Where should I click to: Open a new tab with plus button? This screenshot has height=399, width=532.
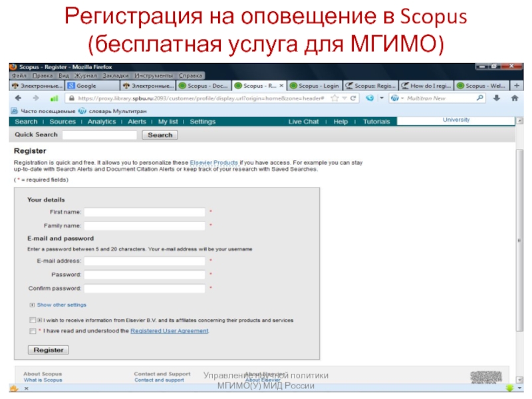point(517,86)
